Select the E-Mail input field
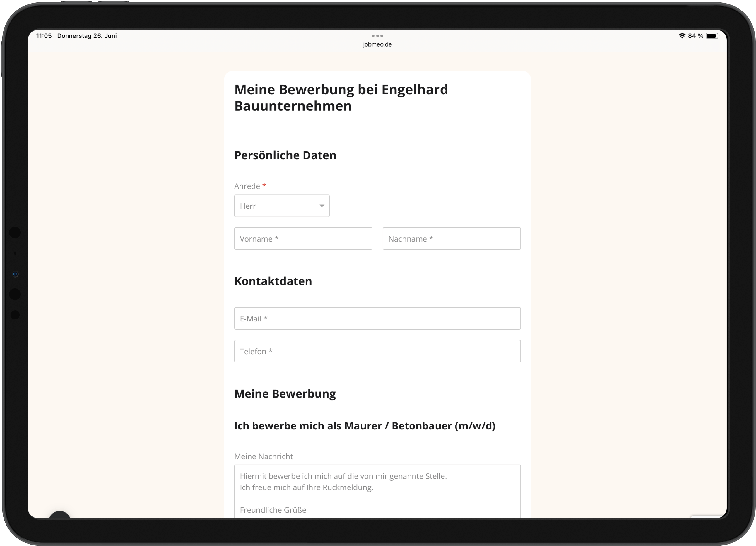This screenshot has height=546, width=756. click(377, 318)
